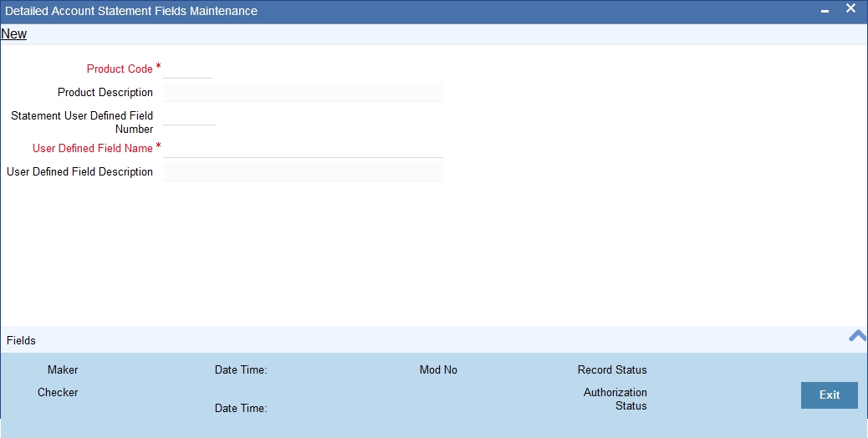Click the Product Description field

303,92
